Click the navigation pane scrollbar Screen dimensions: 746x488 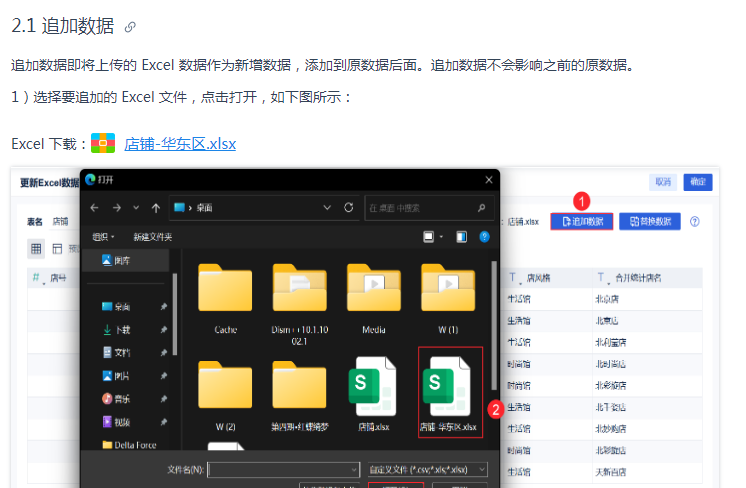click(x=175, y=314)
